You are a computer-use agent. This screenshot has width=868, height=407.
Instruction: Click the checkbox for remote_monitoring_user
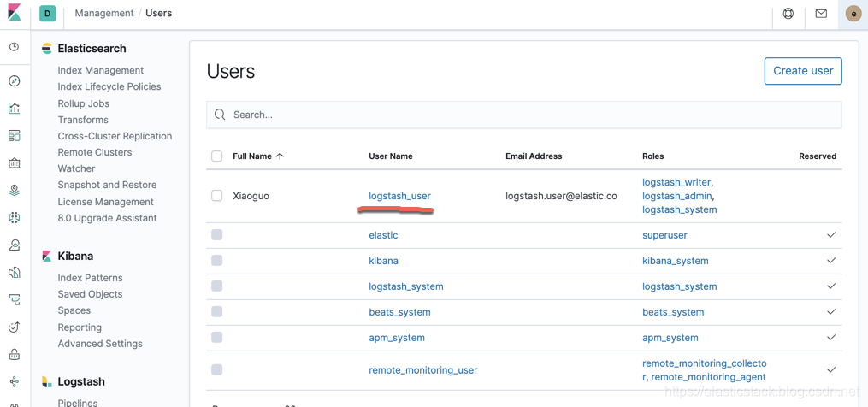217,370
